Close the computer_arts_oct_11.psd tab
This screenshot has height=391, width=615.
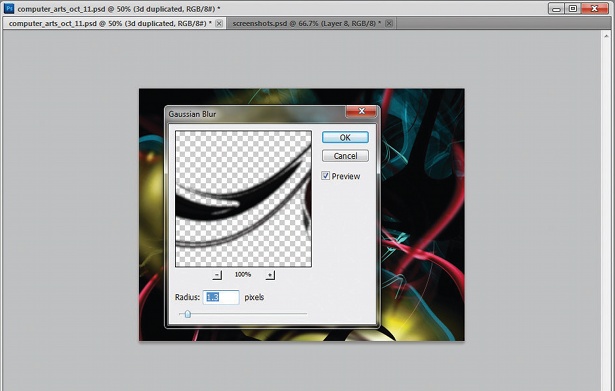point(219,24)
